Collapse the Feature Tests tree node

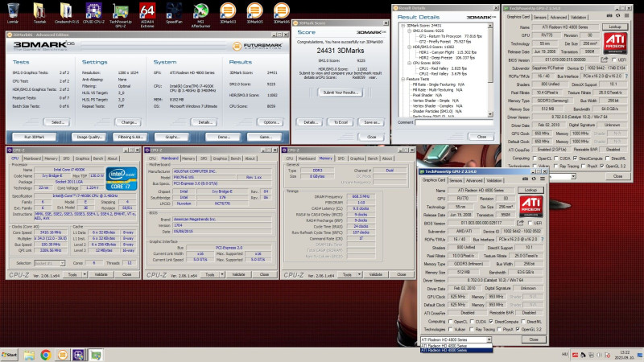[403, 79]
